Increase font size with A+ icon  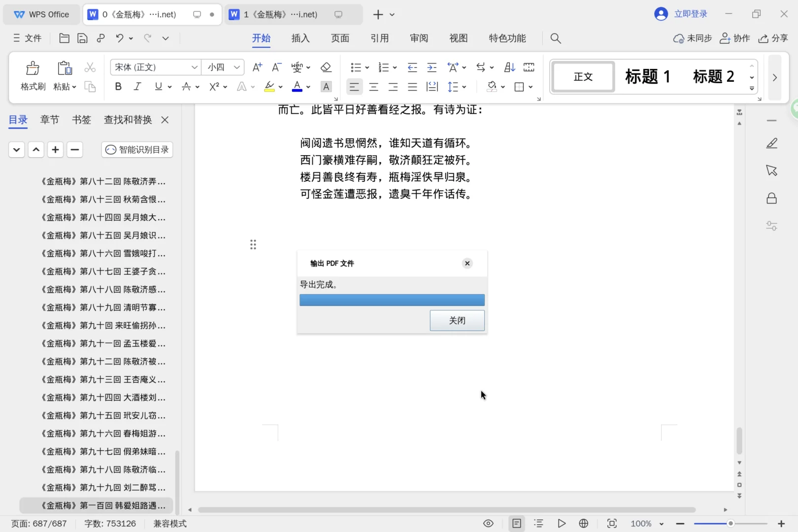pos(257,67)
